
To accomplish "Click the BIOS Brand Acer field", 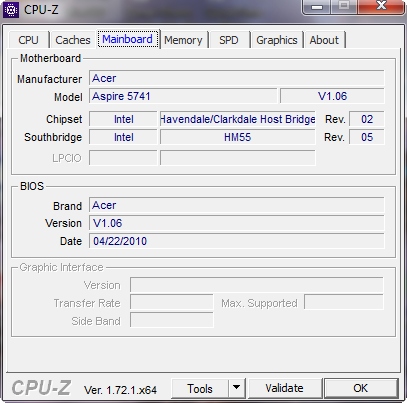I will 237,205.
